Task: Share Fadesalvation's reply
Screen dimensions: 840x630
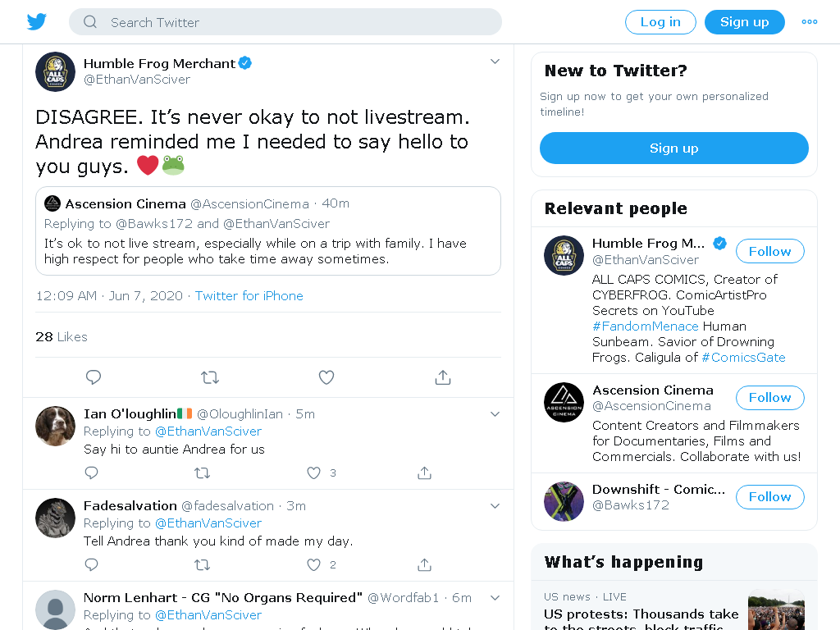Action: pos(424,564)
